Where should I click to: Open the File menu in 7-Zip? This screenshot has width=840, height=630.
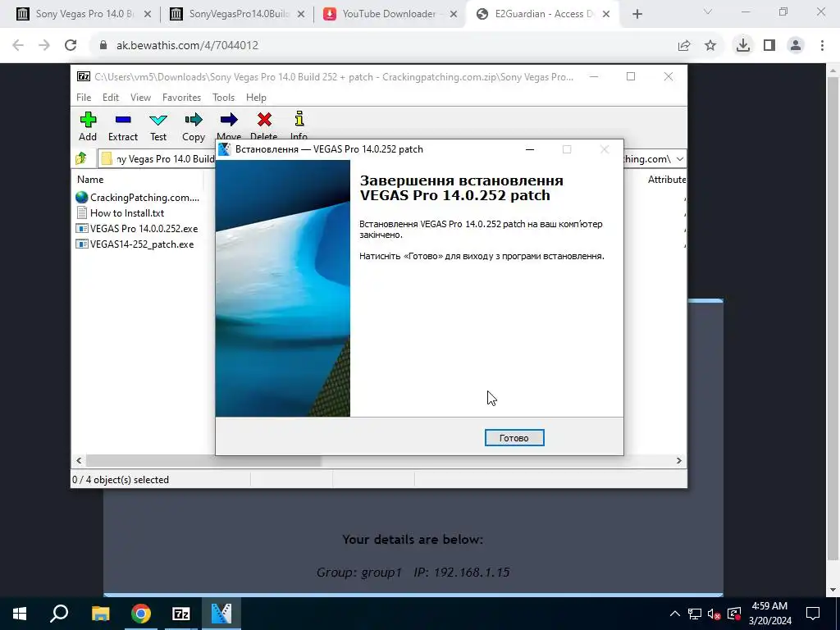(x=84, y=98)
